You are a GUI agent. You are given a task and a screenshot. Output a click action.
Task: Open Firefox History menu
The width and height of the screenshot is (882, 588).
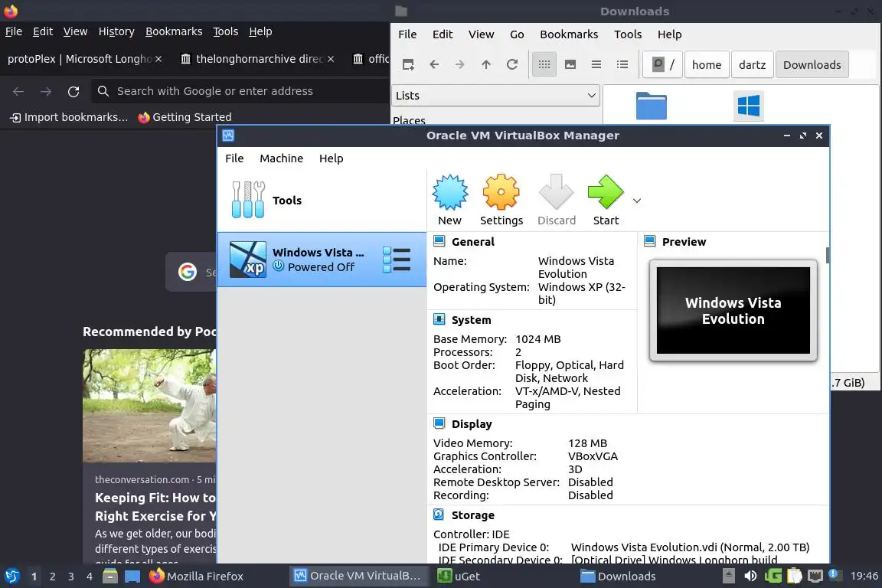click(x=116, y=31)
